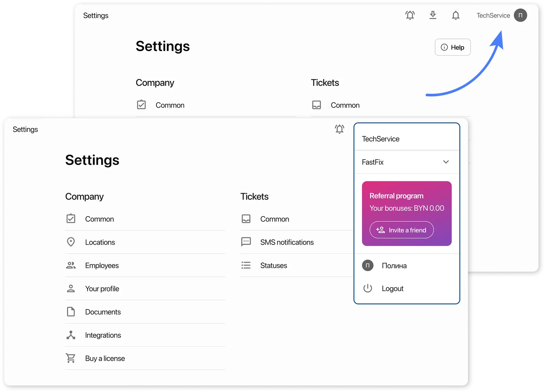The height and width of the screenshot is (392, 545).
Task: Click the Integrations nodes icon
Action: [x=71, y=335]
